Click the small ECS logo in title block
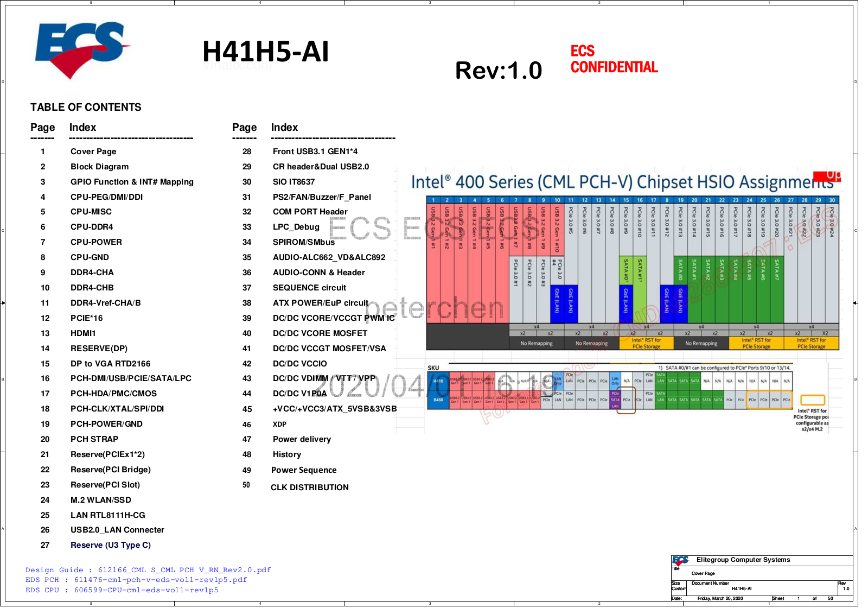 click(x=680, y=560)
